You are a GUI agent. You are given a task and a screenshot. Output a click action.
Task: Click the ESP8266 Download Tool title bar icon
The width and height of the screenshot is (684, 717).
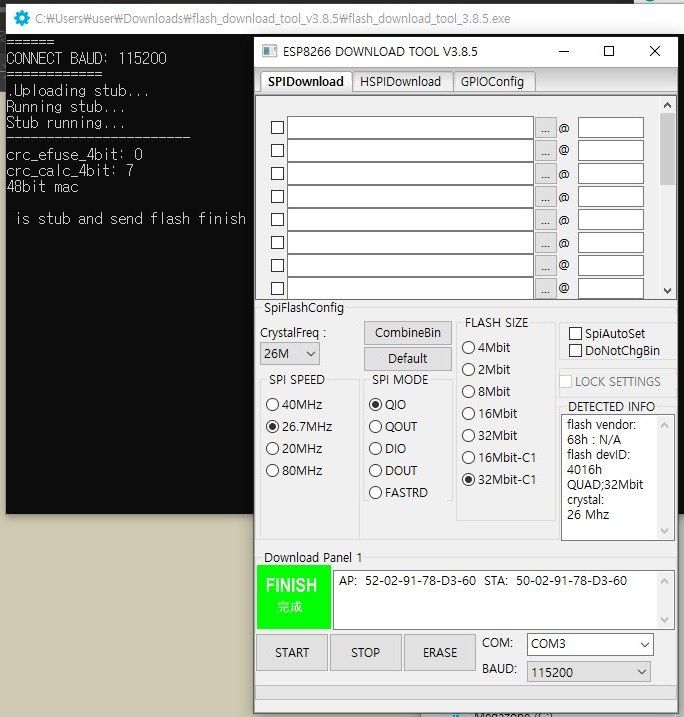pyautogui.click(x=269, y=51)
